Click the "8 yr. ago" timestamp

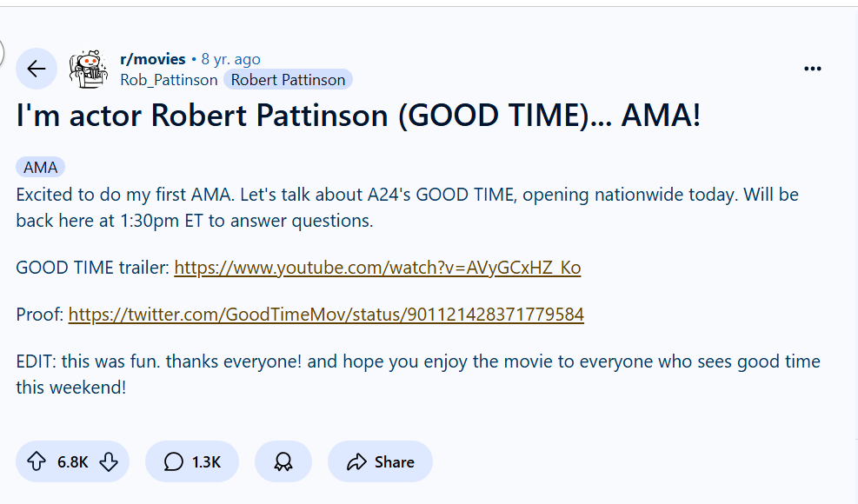coord(230,59)
